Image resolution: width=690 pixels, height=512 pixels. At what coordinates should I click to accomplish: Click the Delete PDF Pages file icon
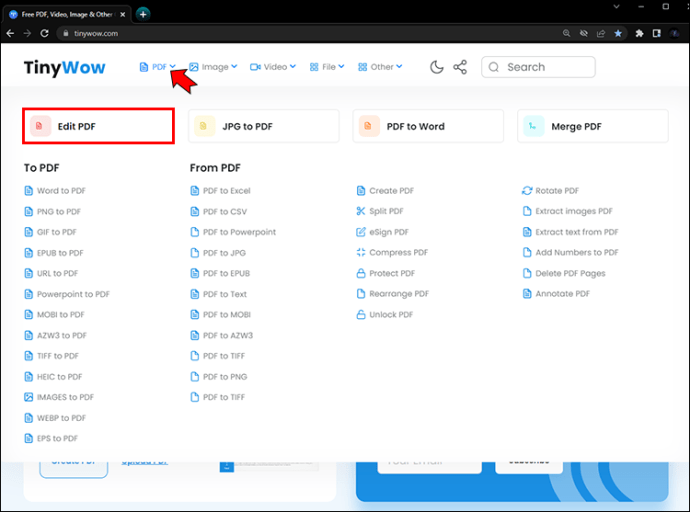coord(527,274)
